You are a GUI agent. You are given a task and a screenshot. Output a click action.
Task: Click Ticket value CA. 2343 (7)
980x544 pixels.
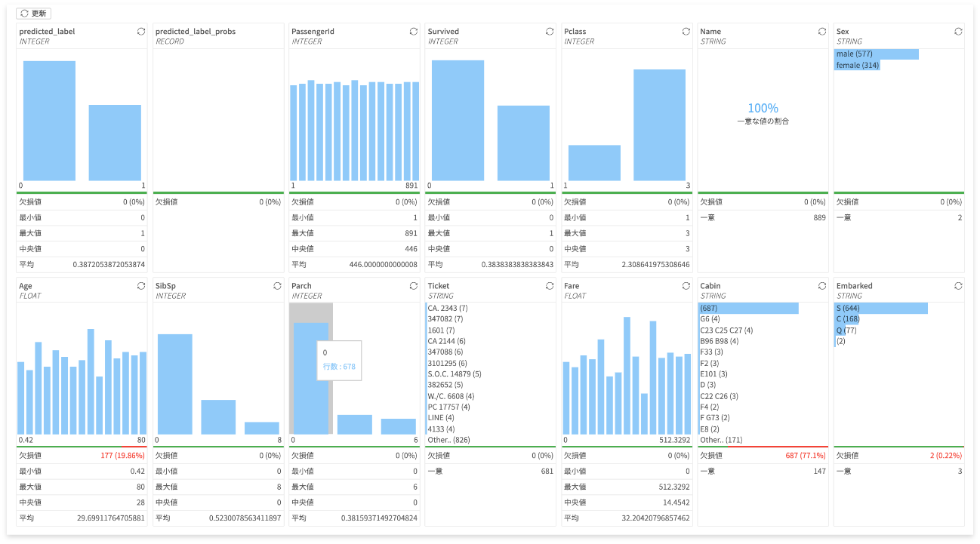pyautogui.click(x=448, y=309)
